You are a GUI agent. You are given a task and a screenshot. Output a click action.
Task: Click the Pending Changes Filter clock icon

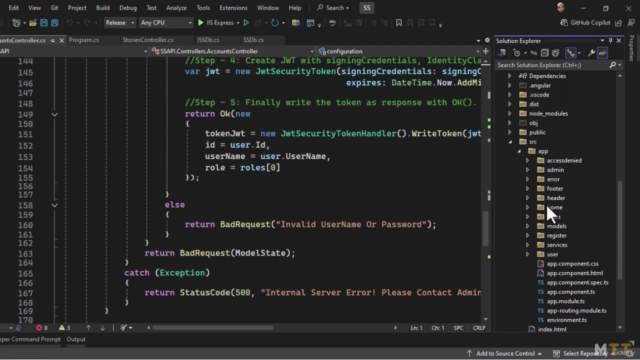pyautogui.click(x=517, y=53)
